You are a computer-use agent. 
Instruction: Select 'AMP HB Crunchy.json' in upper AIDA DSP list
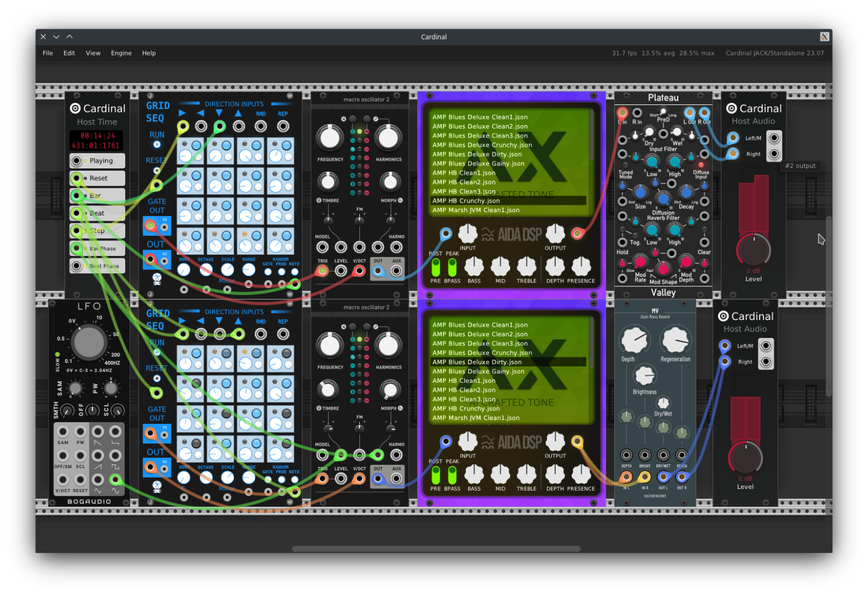coord(508,200)
